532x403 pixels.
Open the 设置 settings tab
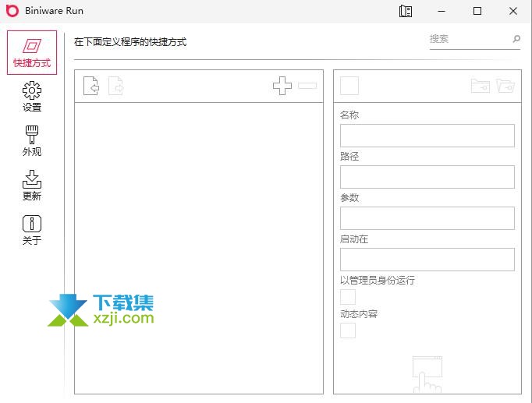tap(32, 97)
